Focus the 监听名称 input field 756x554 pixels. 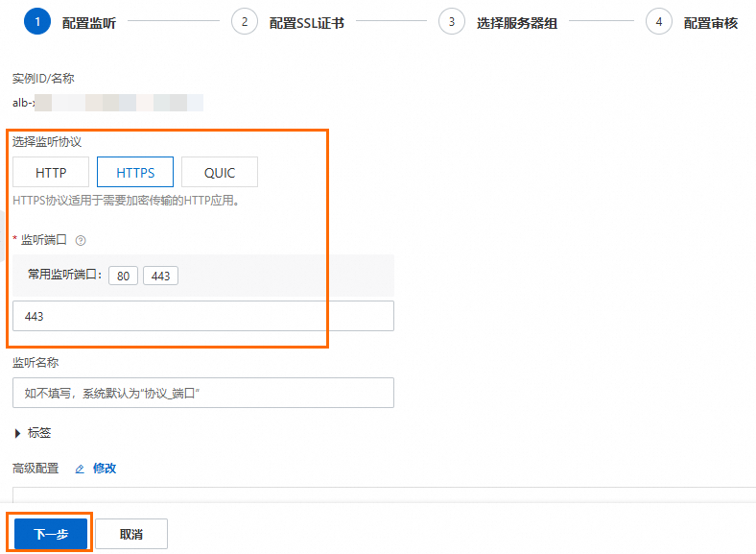(203, 393)
